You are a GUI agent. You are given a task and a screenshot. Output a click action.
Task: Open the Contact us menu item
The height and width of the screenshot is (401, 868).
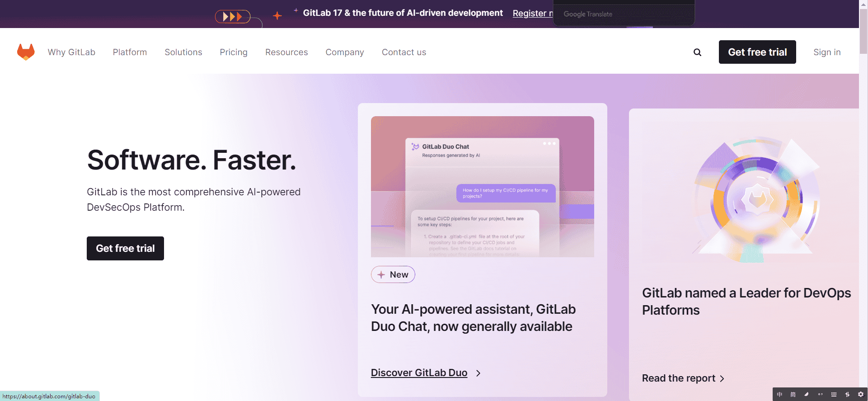tap(404, 52)
